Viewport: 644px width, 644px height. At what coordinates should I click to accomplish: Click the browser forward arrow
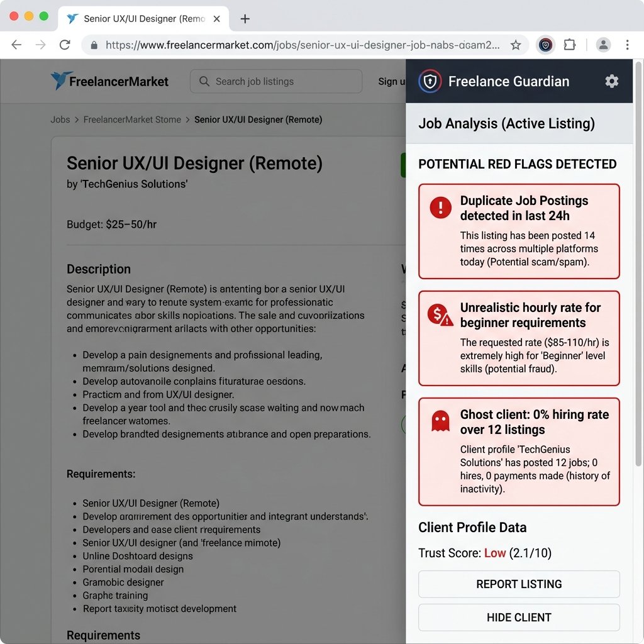pos(41,45)
